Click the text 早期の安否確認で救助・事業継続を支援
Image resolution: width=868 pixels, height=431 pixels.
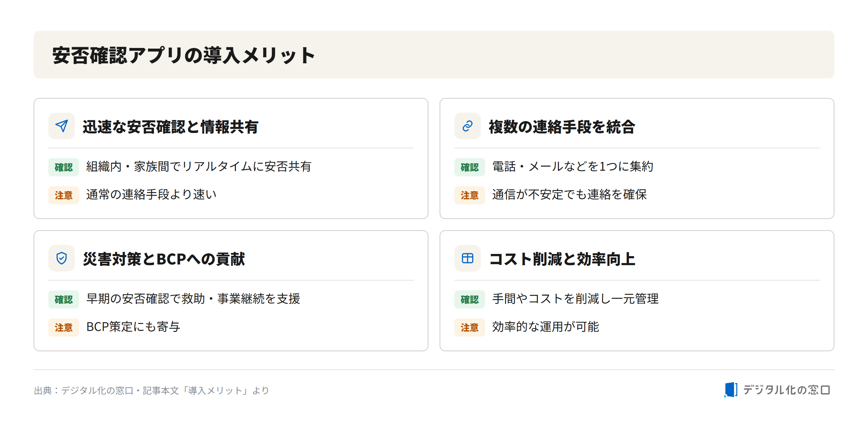pos(193,299)
